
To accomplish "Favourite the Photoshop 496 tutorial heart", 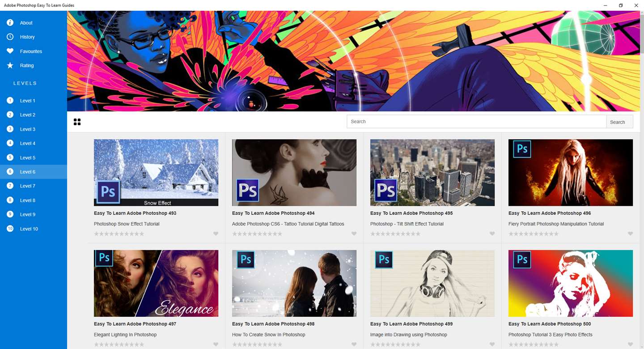I will point(630,234).
